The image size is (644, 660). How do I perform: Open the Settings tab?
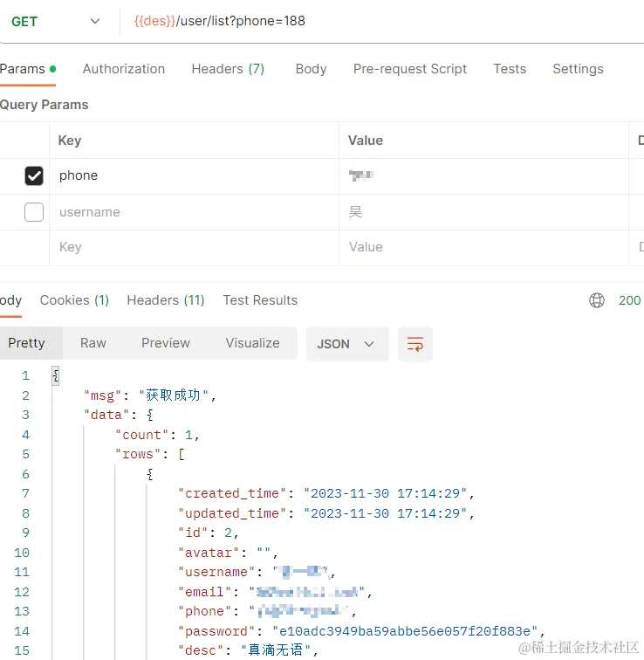pos(578,69)
